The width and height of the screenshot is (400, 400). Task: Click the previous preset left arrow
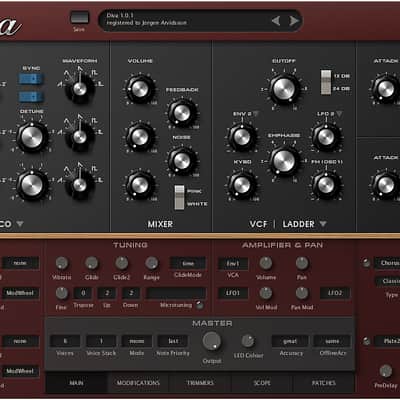tap(276, 21)
